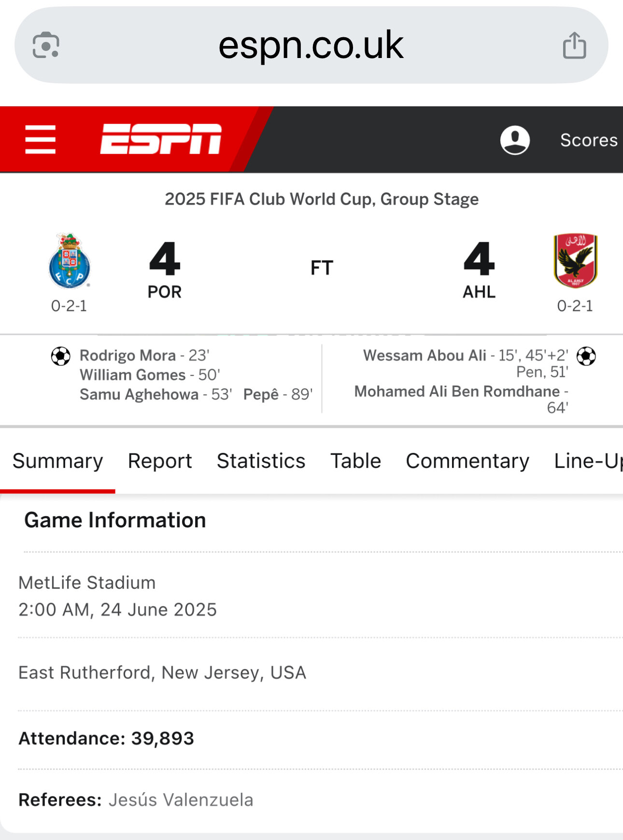This screenshot has height=840, width=623.
Task: Click the FC Porto team crest
Action: pyautogui.click(x=69, y=261)
